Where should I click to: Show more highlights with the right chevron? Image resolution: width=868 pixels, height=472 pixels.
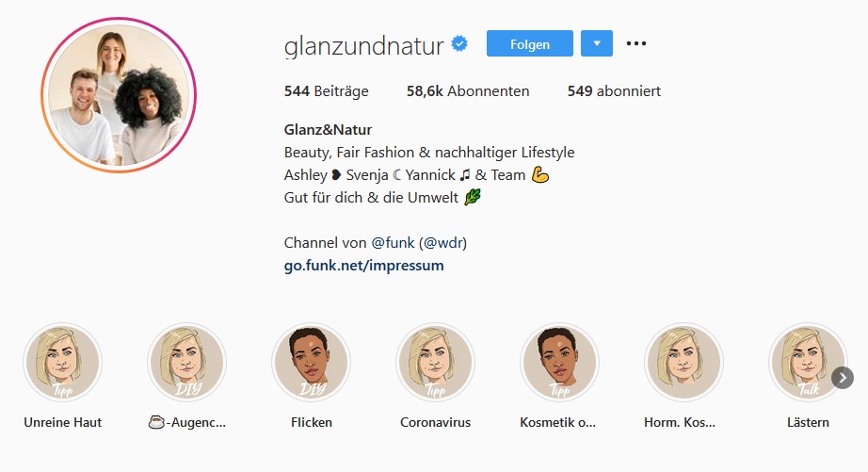[843, 378]
